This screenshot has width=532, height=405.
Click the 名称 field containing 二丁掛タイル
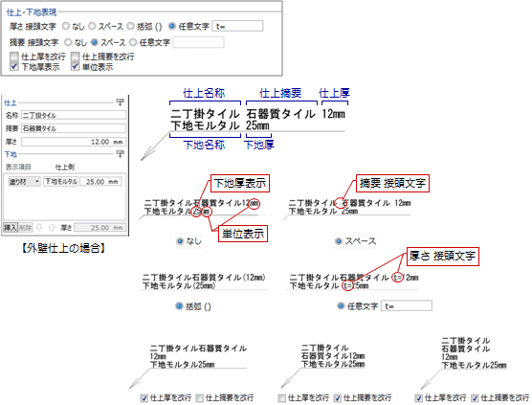74,115
